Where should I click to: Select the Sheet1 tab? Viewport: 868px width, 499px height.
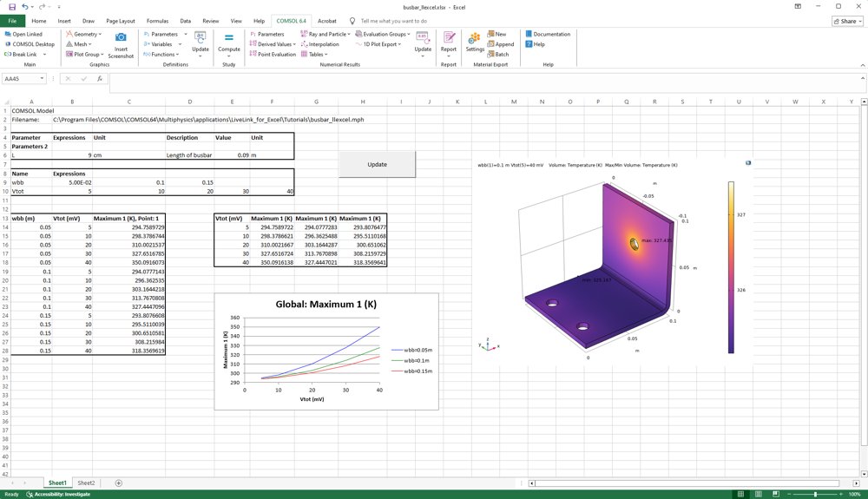click(x=57, y=483)
